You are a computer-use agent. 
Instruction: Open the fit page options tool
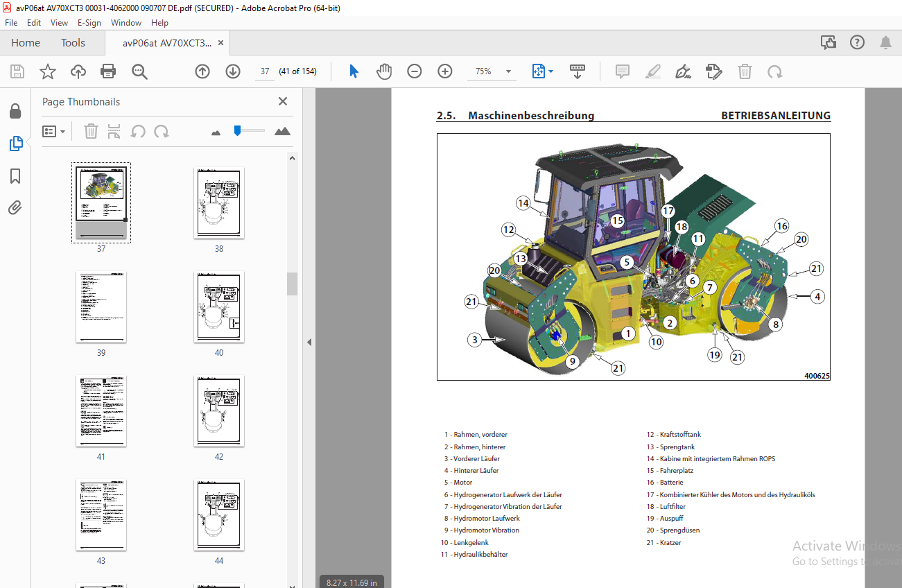[538, 71]
